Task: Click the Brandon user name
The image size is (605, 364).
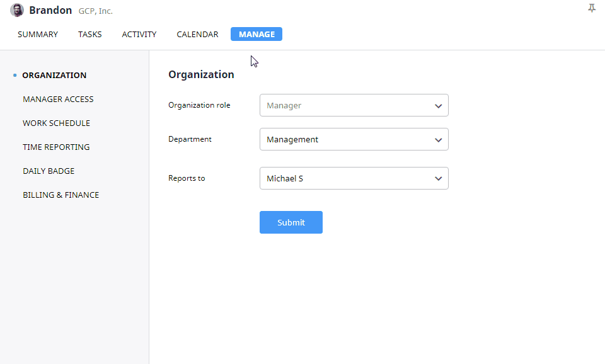Action: point(50,11)
